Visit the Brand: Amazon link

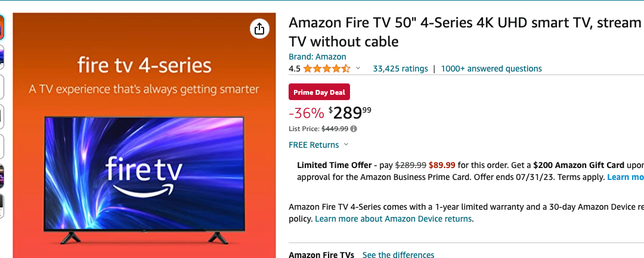[x=317, y=57]
